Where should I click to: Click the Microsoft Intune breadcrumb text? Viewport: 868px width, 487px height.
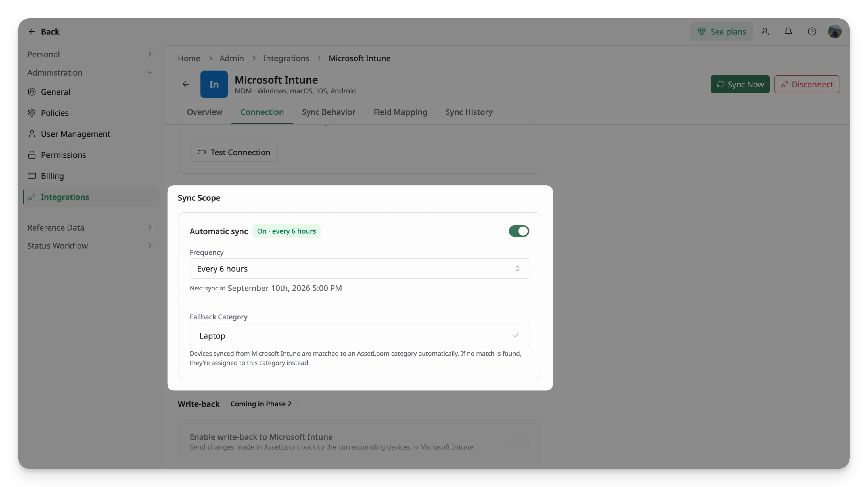(359, 58)
